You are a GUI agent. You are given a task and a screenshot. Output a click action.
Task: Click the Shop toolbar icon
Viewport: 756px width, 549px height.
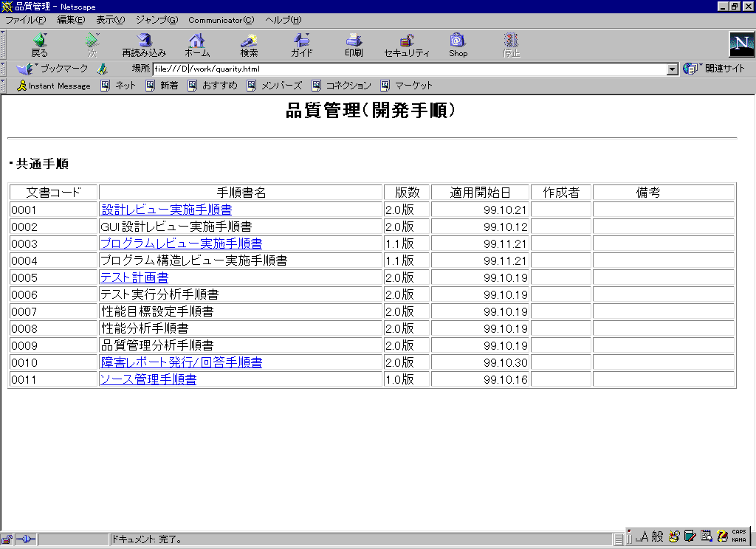[458, 44]
